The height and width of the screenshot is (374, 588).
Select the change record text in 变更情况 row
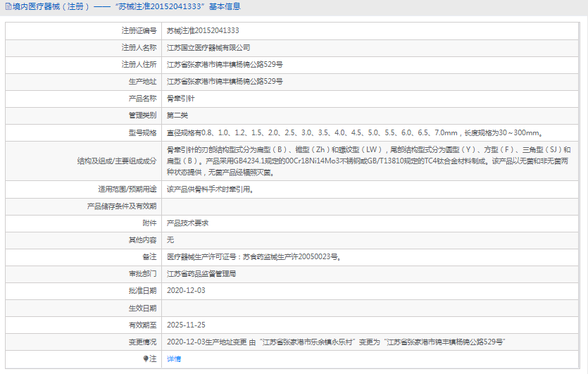point(336,342)
